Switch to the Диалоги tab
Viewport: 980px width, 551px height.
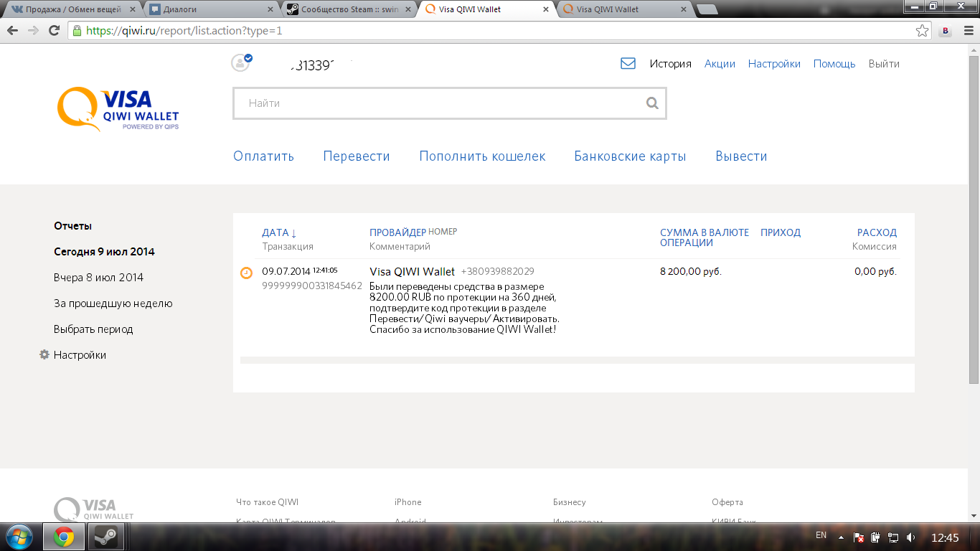[x=208, y=9]
